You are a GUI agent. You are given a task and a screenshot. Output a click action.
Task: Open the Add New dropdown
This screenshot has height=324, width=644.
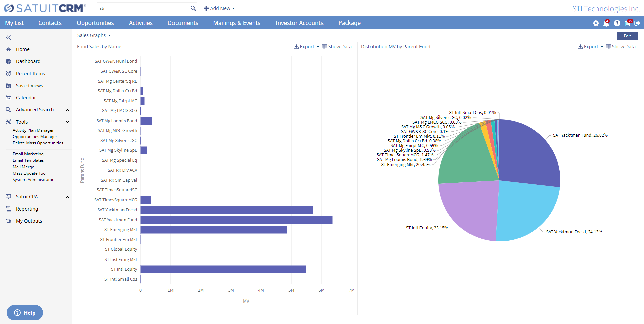point(219,8)
